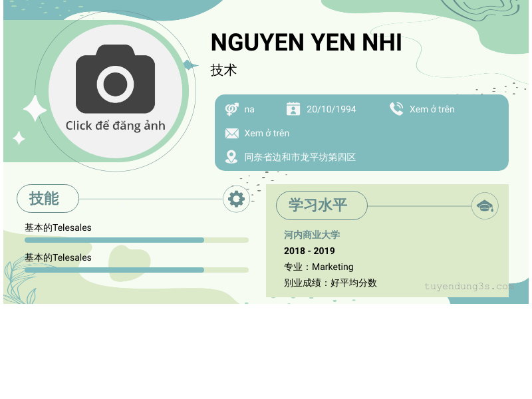Click the 'Click để đăng ảnh' text
Screen dimensions: 532x399
(x=115, y=126)
